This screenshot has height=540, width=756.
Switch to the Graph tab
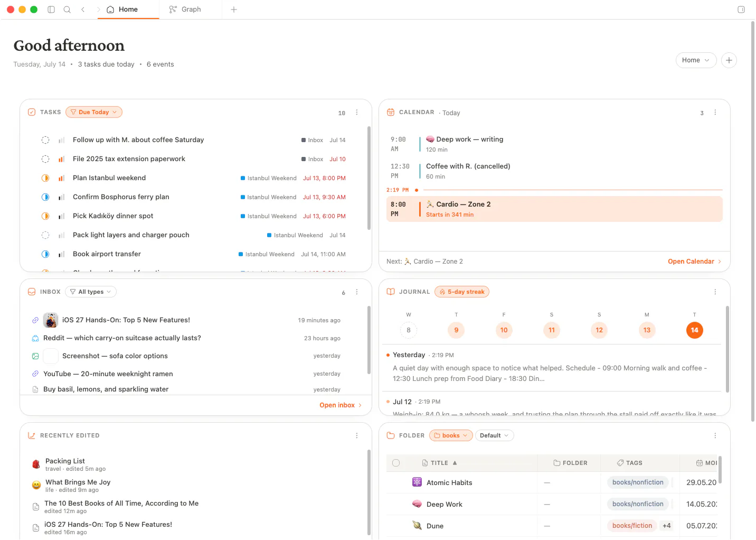[x=191, y=10]
